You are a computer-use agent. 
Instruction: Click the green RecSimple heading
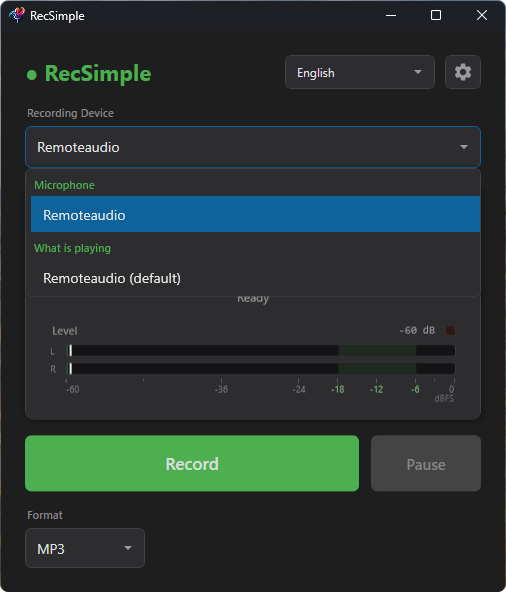pos(98,73)
